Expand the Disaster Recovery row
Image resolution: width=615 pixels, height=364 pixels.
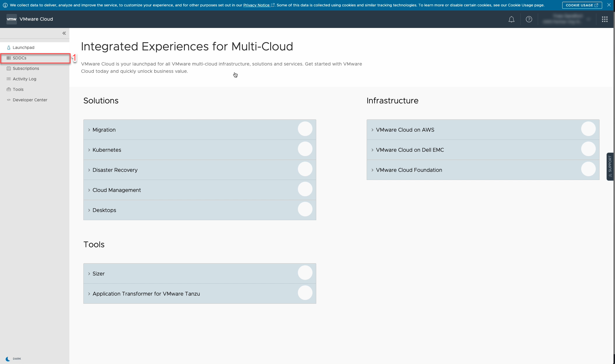point(200,170)
